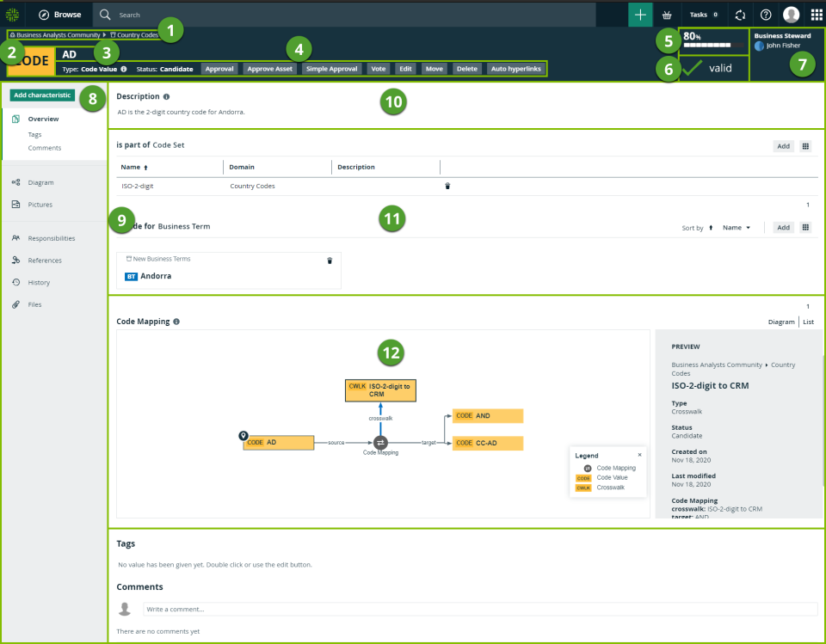Open the shopping basket icon
Screen dimensions: 826x644
pyautogui.click(x=667, y=15)
